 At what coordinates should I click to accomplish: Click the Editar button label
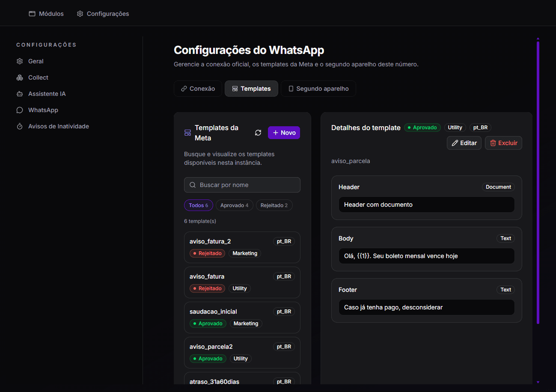pyautogui.click(x=468, y=143)
